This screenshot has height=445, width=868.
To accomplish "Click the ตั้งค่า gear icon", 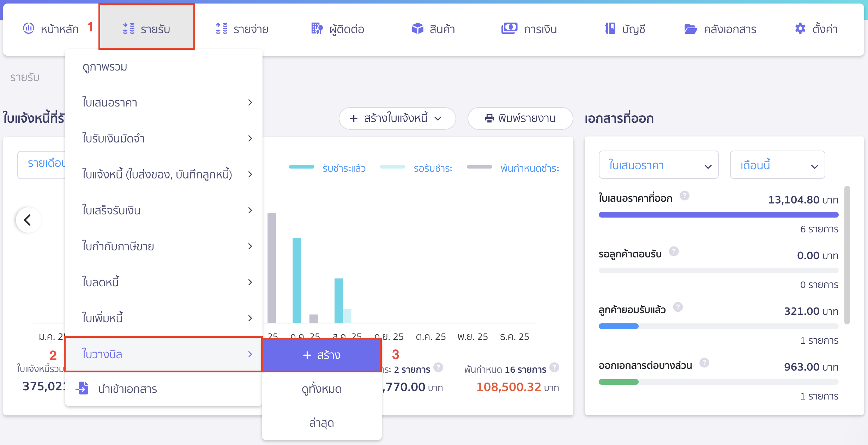I will coord(800,28).
